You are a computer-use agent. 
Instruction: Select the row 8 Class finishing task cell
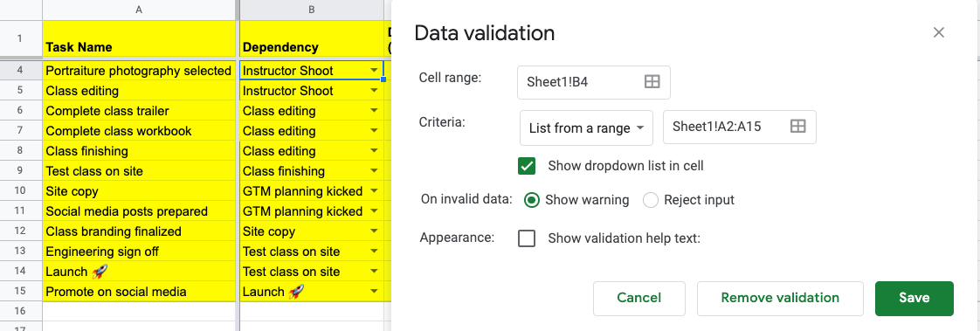click(x=139, y=150)
